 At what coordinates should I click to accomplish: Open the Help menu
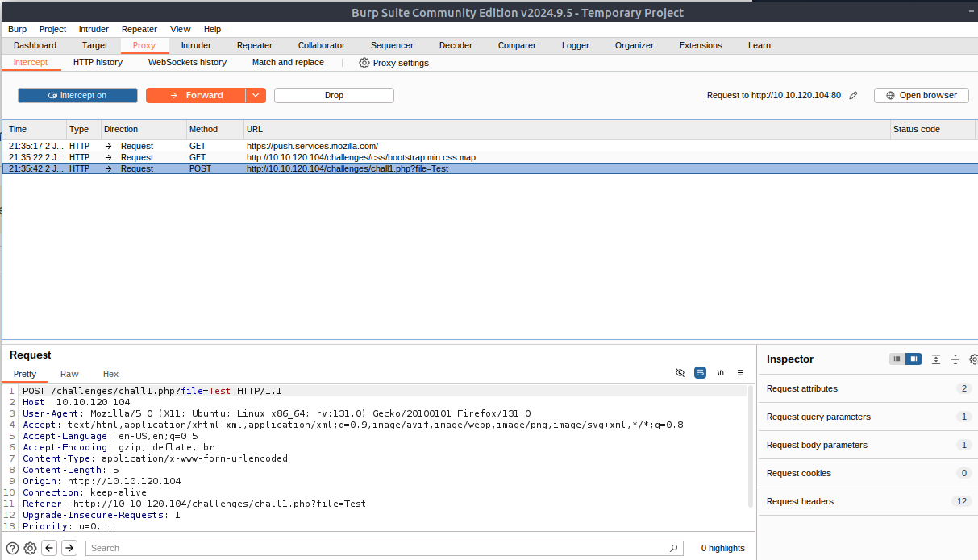click(x=212, y=29)
